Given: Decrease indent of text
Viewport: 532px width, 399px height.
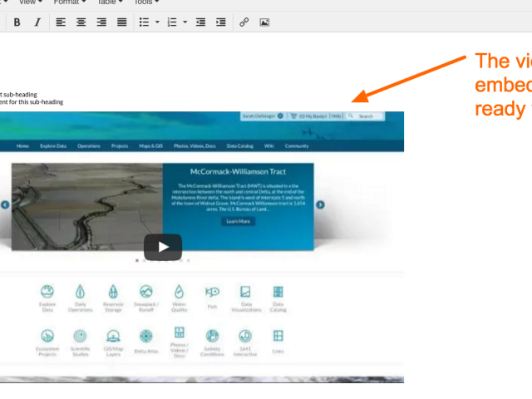Looking at the screenshot, I should click(x=200, y=22).
